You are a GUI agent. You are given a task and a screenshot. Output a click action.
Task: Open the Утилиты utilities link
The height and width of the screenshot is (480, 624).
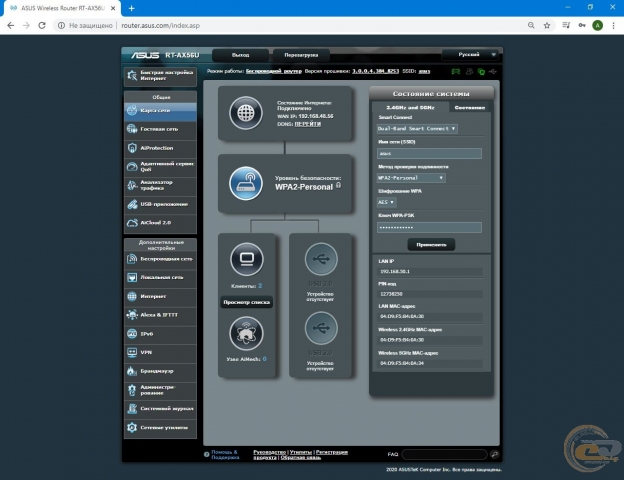coord(300,452)
